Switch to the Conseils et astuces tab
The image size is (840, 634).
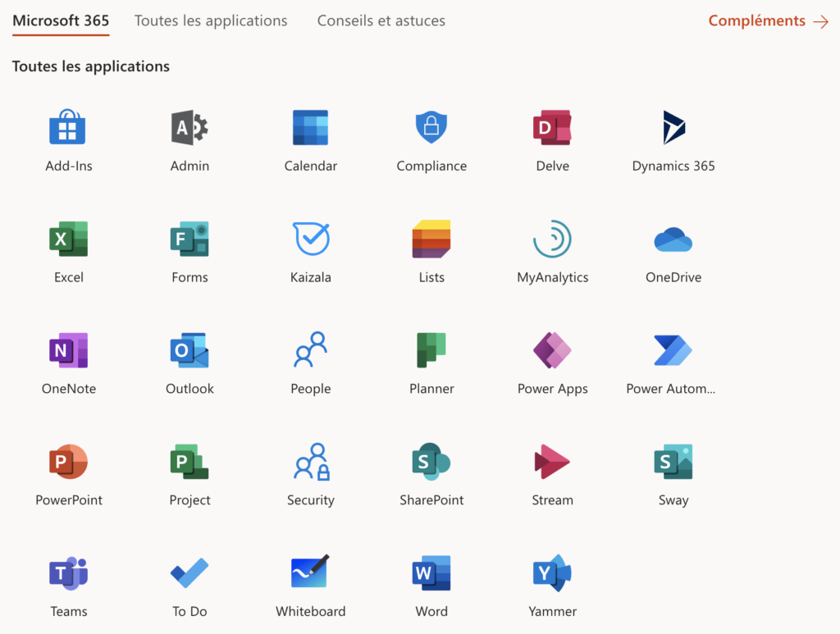click(381, 21)
